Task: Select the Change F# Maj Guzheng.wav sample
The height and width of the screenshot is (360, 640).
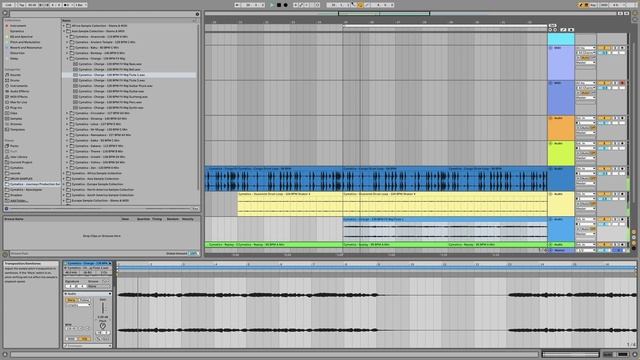Action: [x=111, y=97]
